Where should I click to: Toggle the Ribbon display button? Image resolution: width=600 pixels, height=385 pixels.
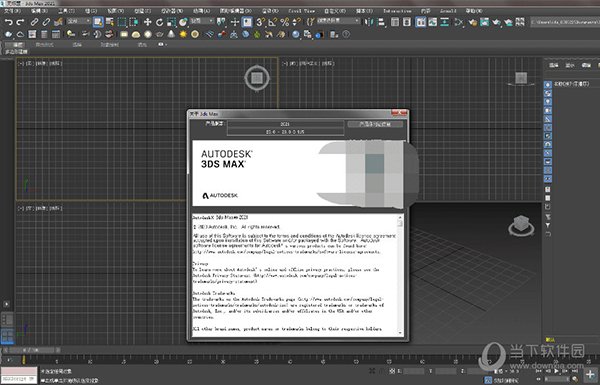pyautogui.click(x=421, y=22)
